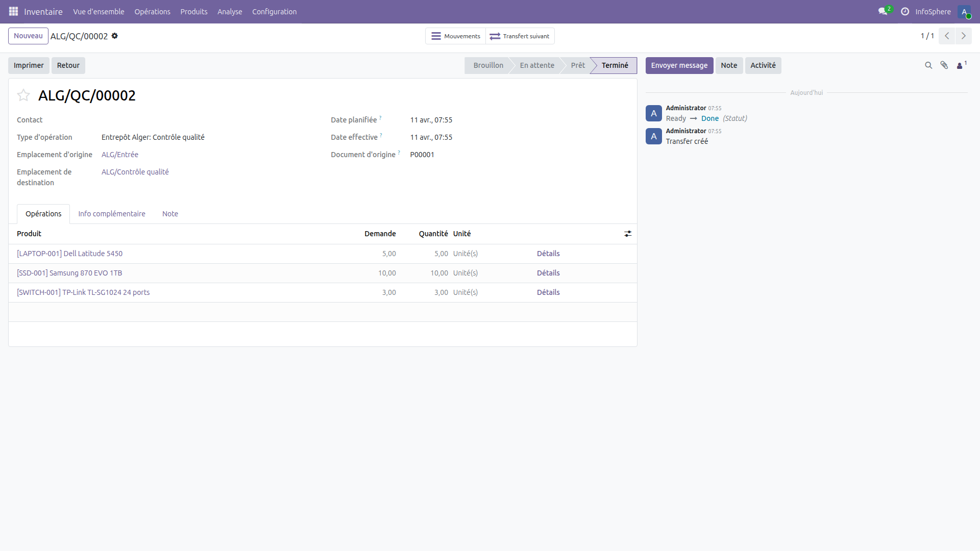Screen dimensions: 980x551
Task: Show followers via the person icon
Action: [x=960, y=65]
